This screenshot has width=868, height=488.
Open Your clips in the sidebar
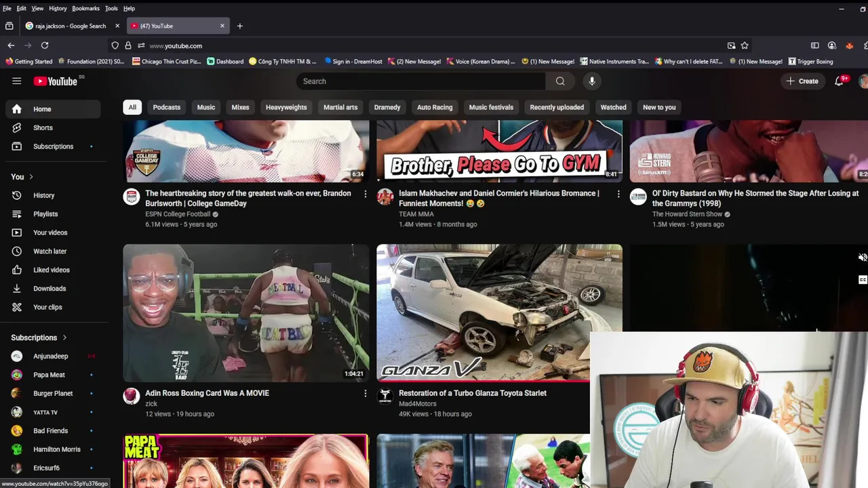[53, 307]
